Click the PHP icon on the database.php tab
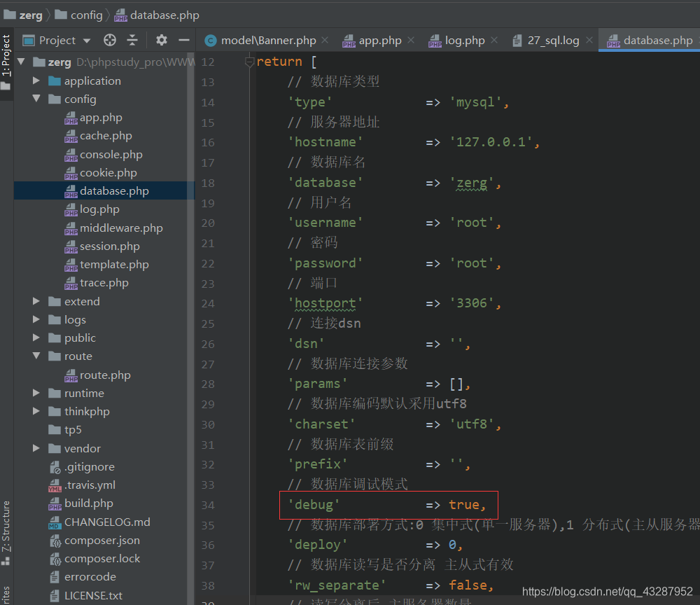Screen dimensions: 700x605 [614, 40]
